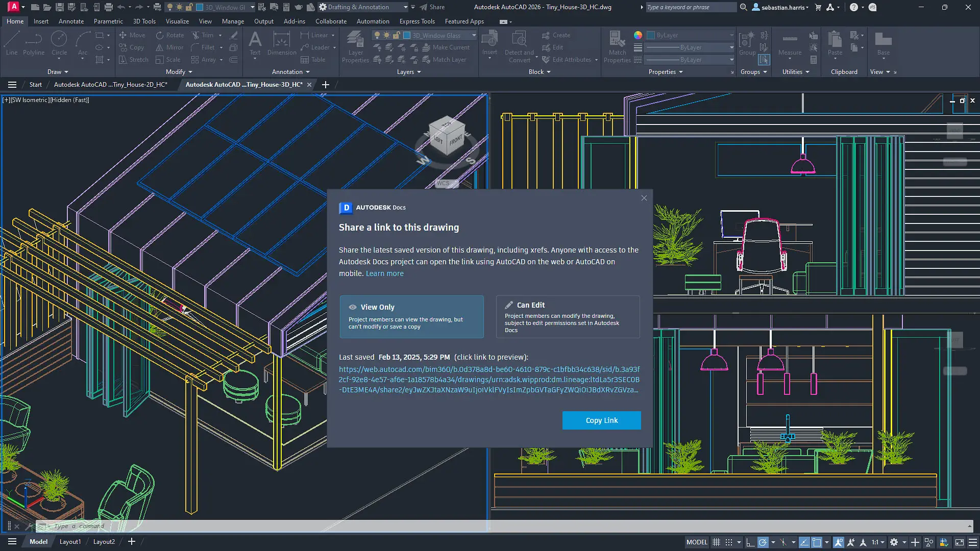Click the Move modify tool
Screen dimensions: 980x551
click(x=132, y=35)
